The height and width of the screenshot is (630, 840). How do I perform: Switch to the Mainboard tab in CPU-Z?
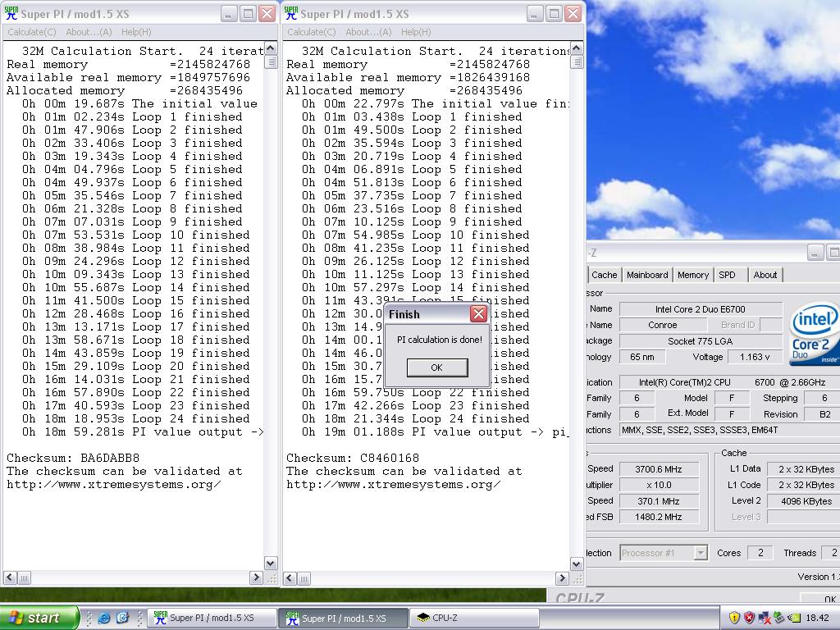(647, 275)
